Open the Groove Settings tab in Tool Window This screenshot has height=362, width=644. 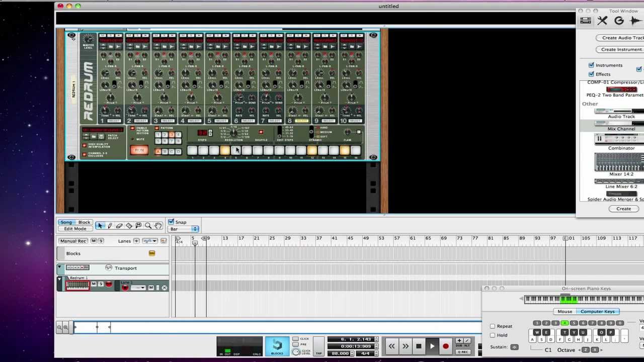pyautogui.click(x=619, y=21)
